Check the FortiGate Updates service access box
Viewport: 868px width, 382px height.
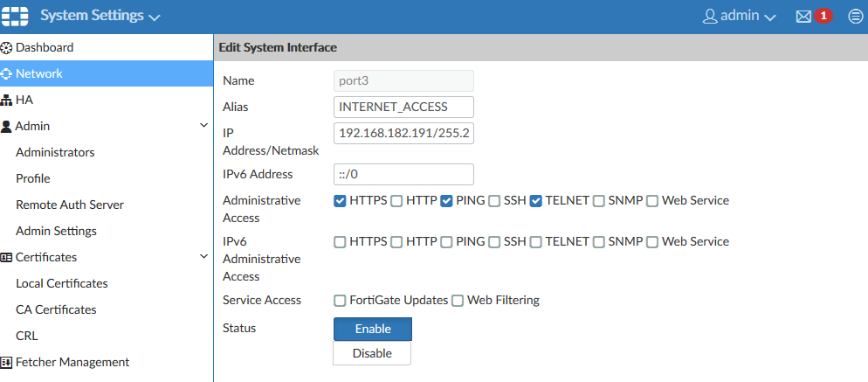(340, 301)
